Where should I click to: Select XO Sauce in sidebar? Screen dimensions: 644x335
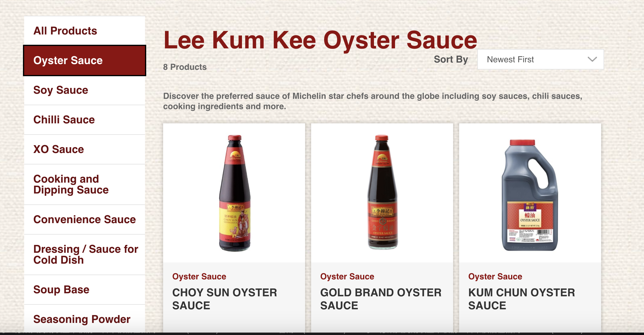[85, 149]
